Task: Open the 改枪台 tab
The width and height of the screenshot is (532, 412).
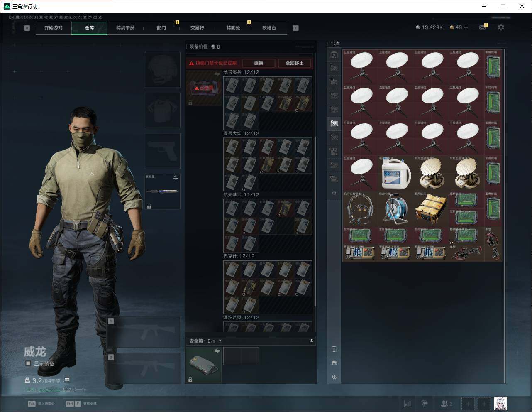Action: [269, 28]
